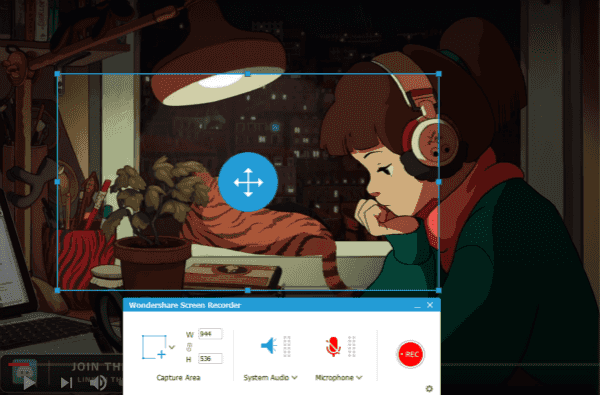Click the Capture Area label

click(178, 377)
